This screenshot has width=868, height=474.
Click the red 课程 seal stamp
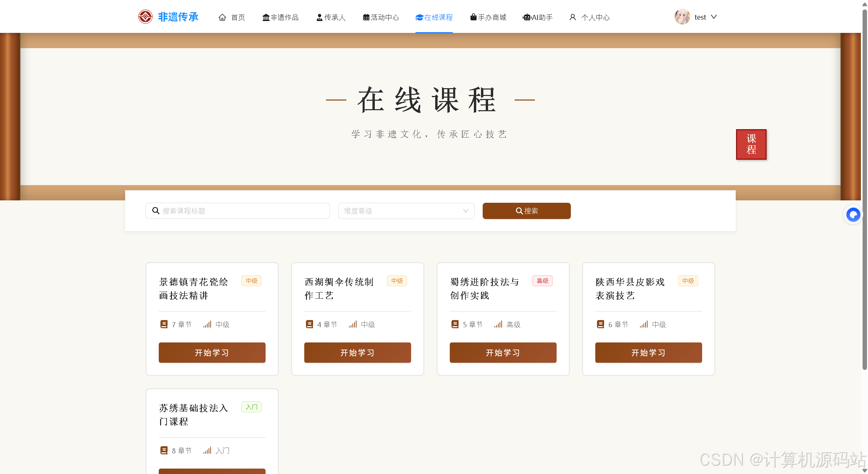click(x=751, y=144)
